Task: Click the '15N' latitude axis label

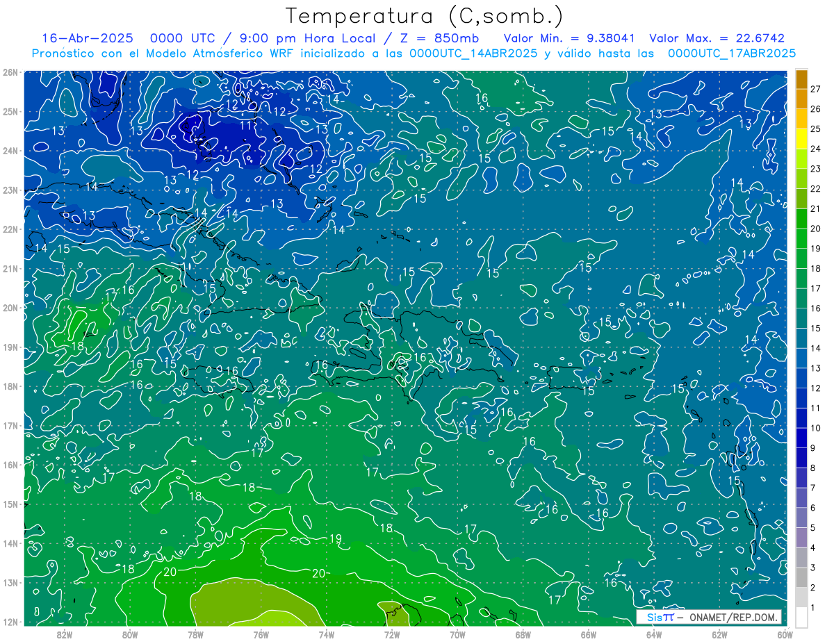Action: [10, 504]
